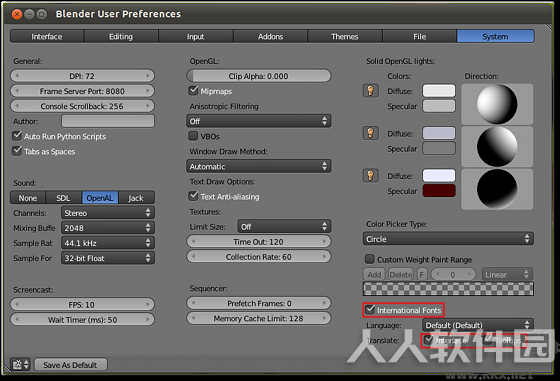Enable the VBOs checkbox
Viewport: 560px width, 381px height.
point(193,136)
